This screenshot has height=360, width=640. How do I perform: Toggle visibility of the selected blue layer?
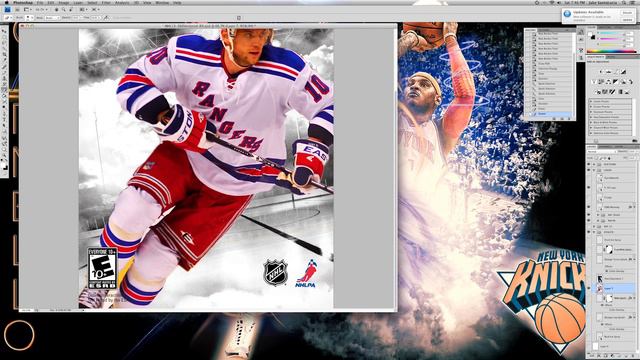589,288
